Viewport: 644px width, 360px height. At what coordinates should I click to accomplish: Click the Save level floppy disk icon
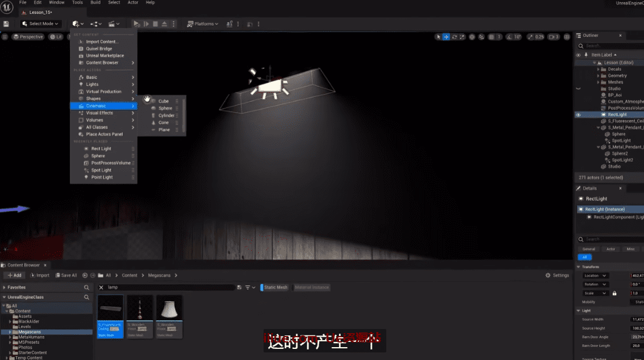coord(6,24)
